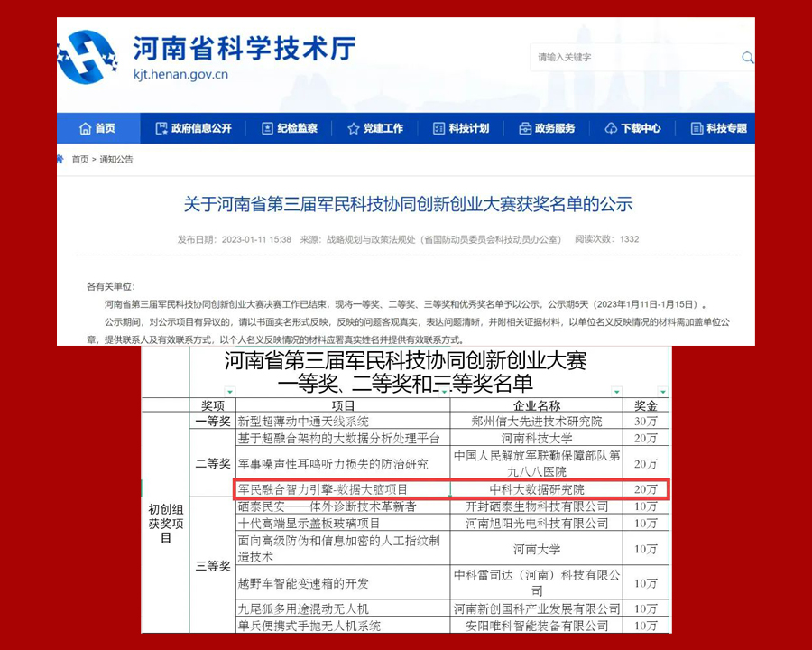812x650 pixels.
Task: Click the small home icon in breadcrumb
Action: point(60,159)
